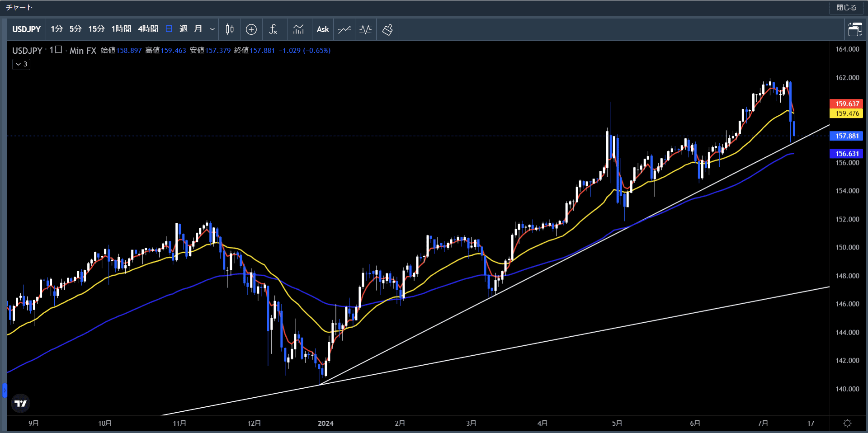Click the 164.000 price scale label

pos(847,49)
